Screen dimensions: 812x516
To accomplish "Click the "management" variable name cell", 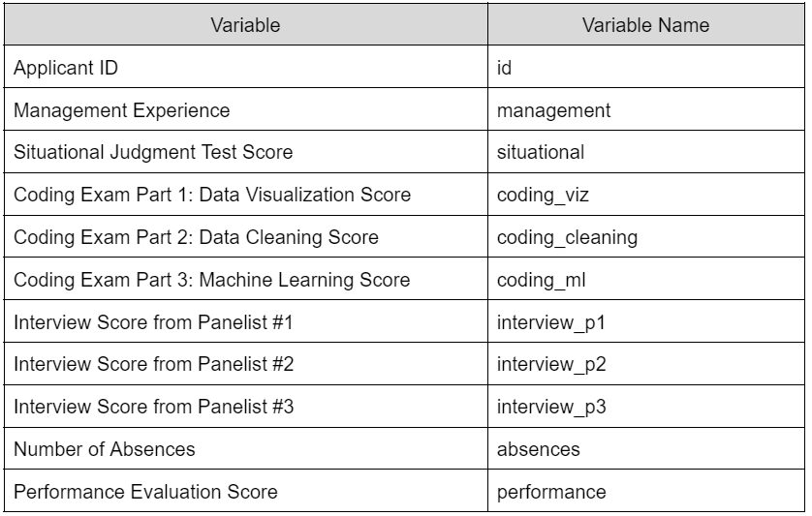I will (x=553, y=110).
